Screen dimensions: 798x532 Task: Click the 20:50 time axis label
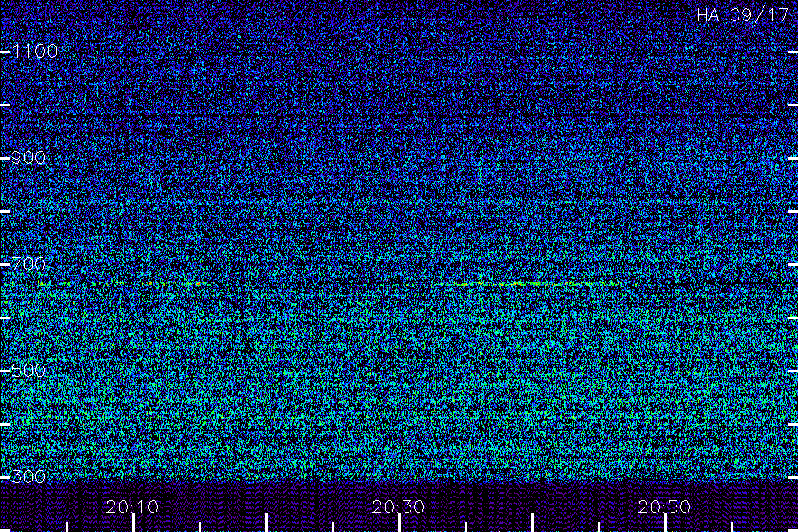click(x=665, y=507)
